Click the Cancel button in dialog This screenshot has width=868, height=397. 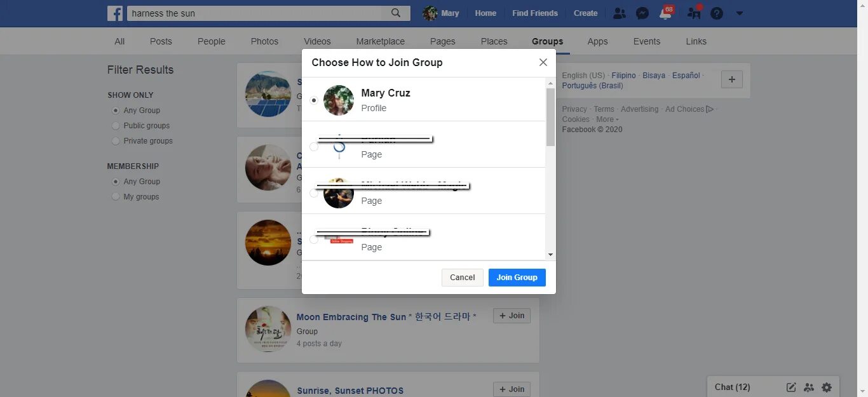(462, 278)
